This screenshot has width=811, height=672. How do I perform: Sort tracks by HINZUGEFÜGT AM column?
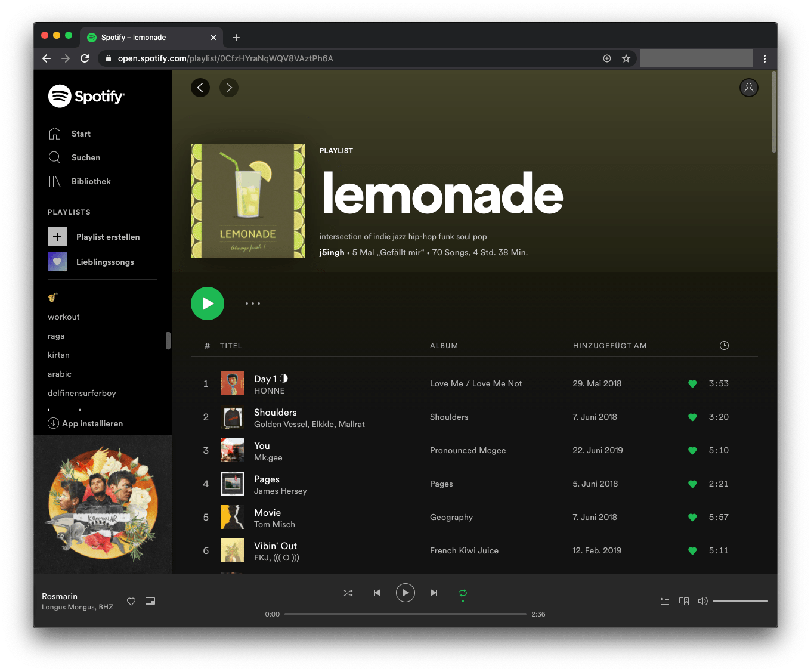610,346
